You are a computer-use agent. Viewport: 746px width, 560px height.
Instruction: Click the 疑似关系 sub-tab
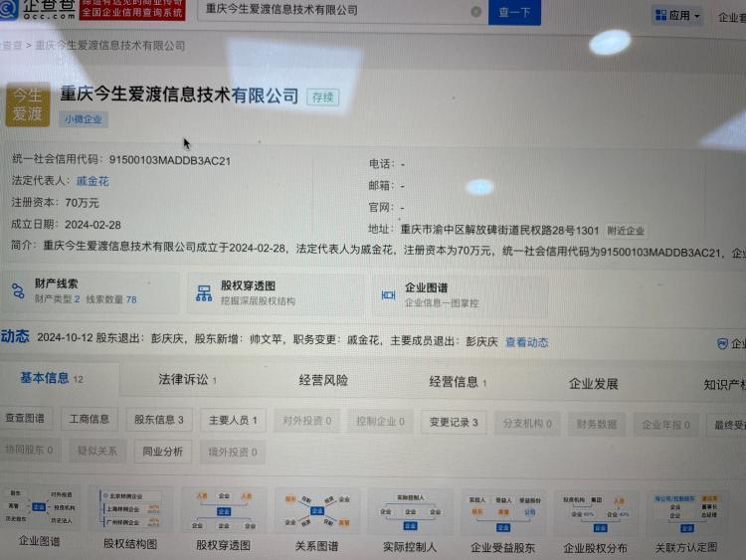[x=97, y=451]
